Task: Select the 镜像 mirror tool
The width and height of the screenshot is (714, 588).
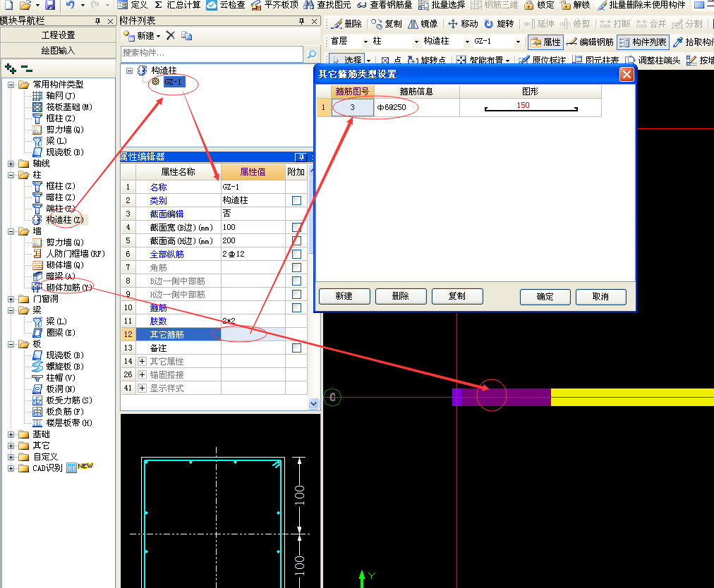Action: [423, 24]
